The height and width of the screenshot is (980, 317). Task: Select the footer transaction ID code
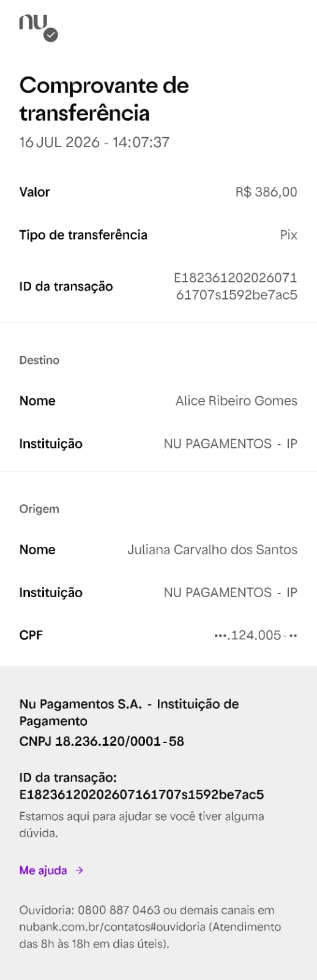(x=141, y=794)
